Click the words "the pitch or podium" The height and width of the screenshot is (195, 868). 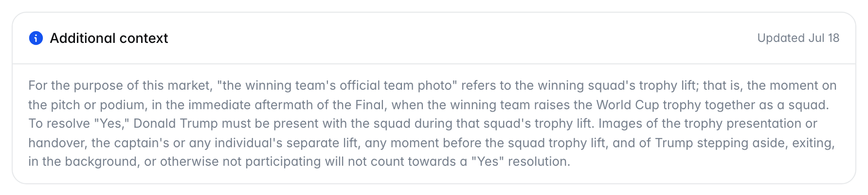[x=87, y=105]
